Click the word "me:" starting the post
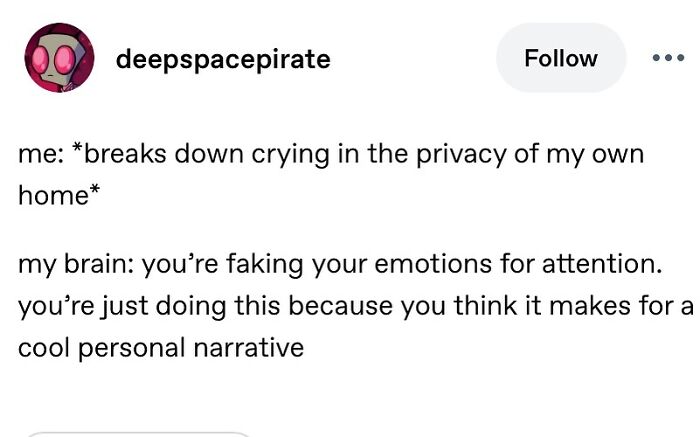Image resolution: width=700 pixels, height=437 pixels. [41, 154]
